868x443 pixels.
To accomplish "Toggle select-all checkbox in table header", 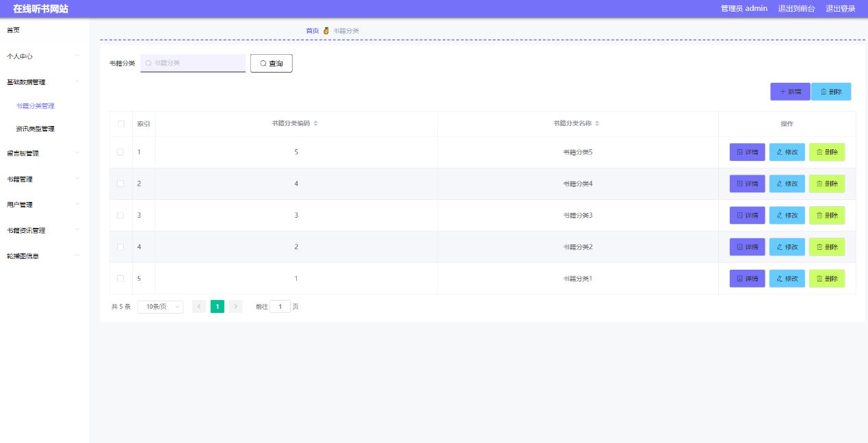I will tap(120, 124).
